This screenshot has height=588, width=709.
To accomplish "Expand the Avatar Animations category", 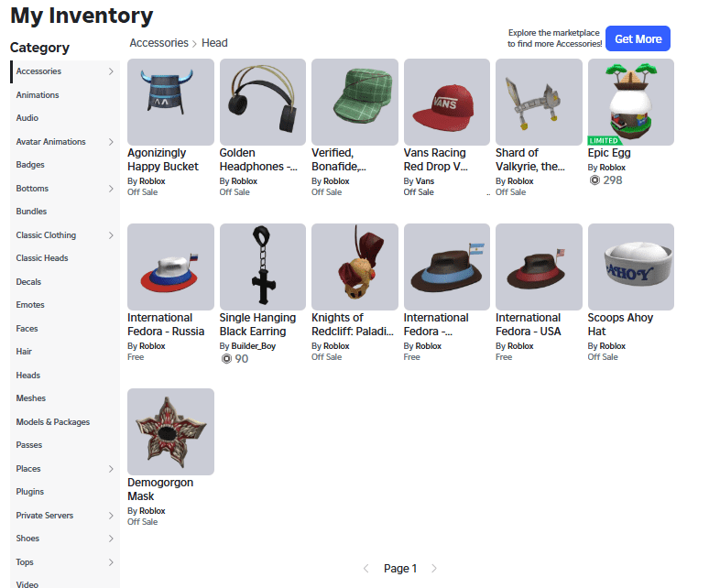I will (x=111, y=142).
